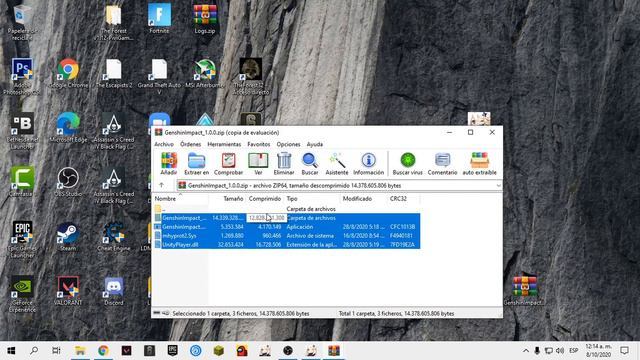Select the parent folder '..' row
Screen dimensions: 640x360
[x=287, y=209]
